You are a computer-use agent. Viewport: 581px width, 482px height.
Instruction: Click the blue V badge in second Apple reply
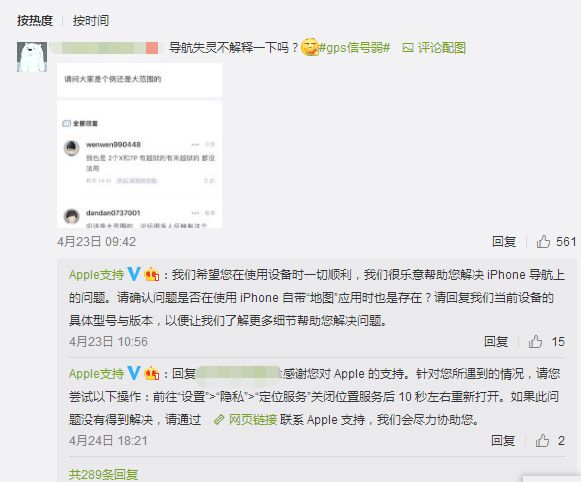click(x=134, y=373)
